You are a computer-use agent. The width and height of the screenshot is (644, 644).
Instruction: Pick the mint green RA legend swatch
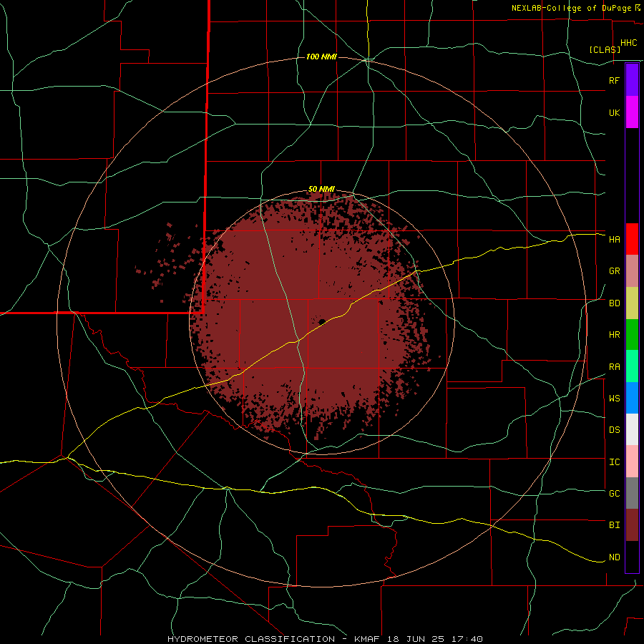(x=632, y=366)
